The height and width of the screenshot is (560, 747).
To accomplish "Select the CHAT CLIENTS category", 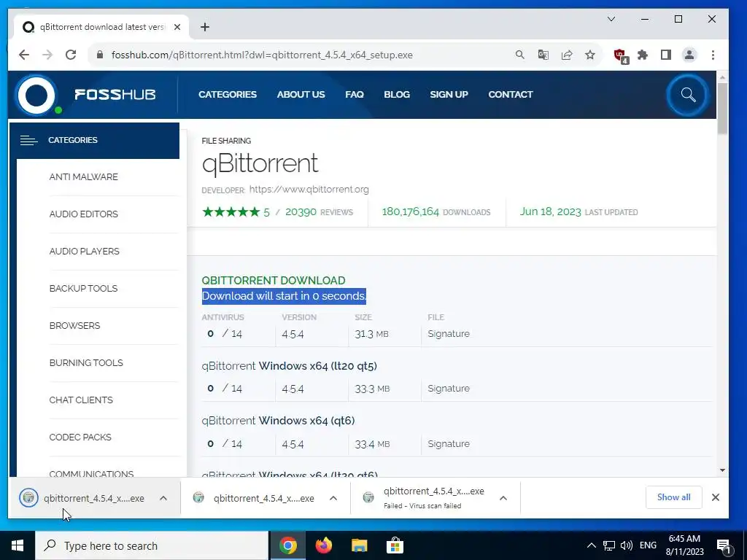I will [x=81, y=400].
